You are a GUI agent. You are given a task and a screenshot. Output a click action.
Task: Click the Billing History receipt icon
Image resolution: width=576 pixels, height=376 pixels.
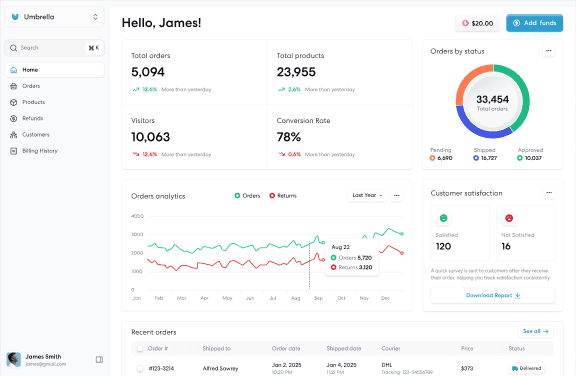click(14, 151)
